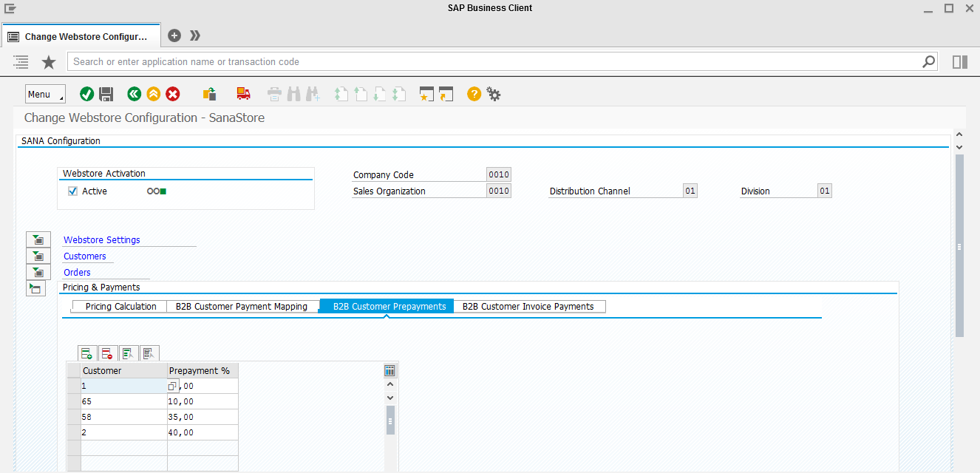The image size is (980, 473).
Task: Expand the Webstore Settings section
Action: [x=38, y=239]
